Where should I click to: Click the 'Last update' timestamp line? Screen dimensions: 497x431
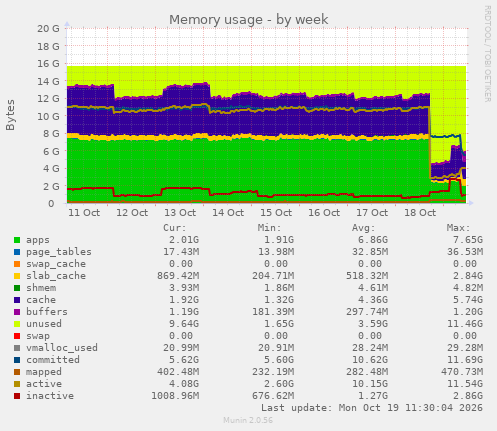[x=372, y=408]
